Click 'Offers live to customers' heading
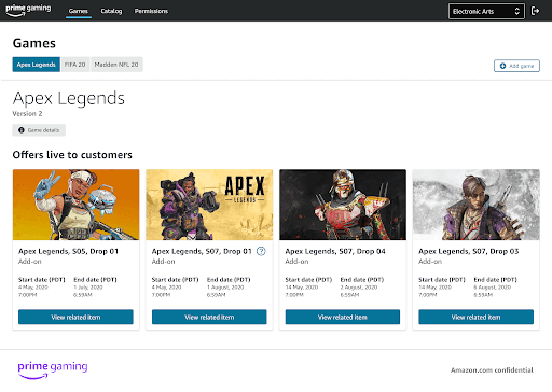 tap(72, 155)
